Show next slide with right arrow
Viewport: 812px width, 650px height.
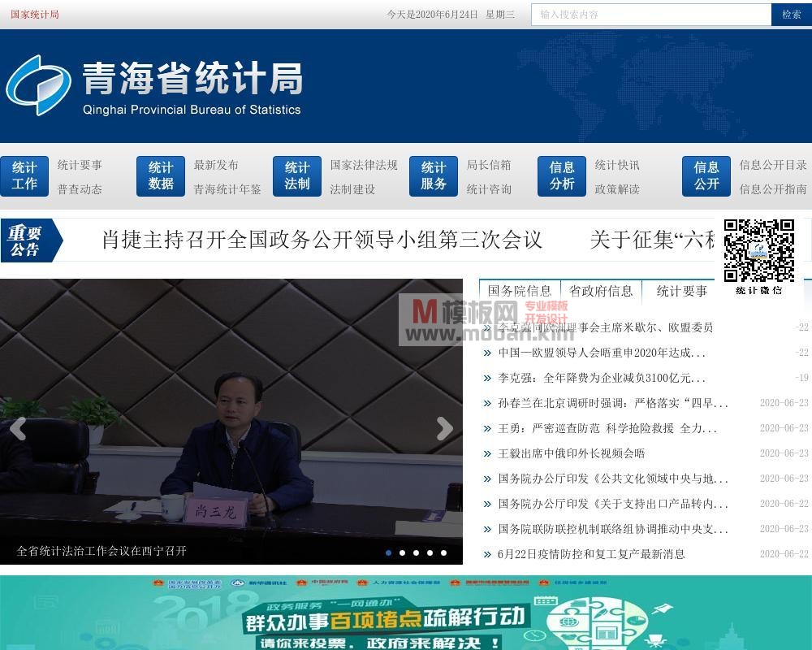point(445,429)
